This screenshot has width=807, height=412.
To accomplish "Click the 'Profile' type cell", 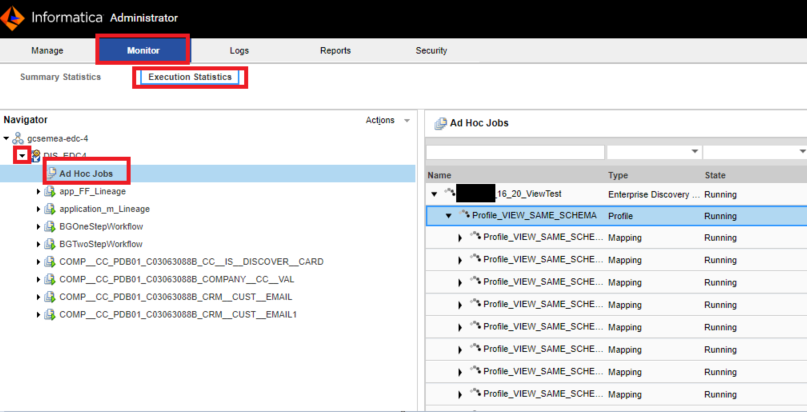I will [620, 217].
